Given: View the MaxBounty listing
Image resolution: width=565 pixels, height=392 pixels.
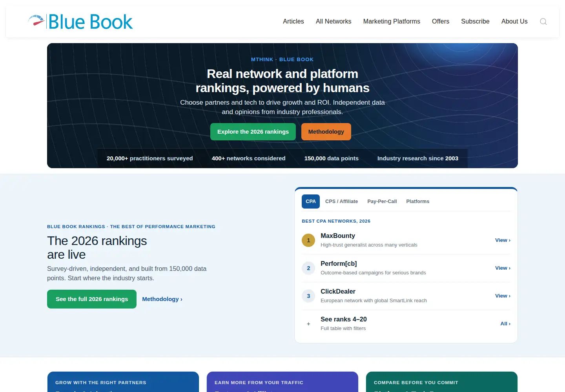Looking at the screenshot, I should coord(503,240).
